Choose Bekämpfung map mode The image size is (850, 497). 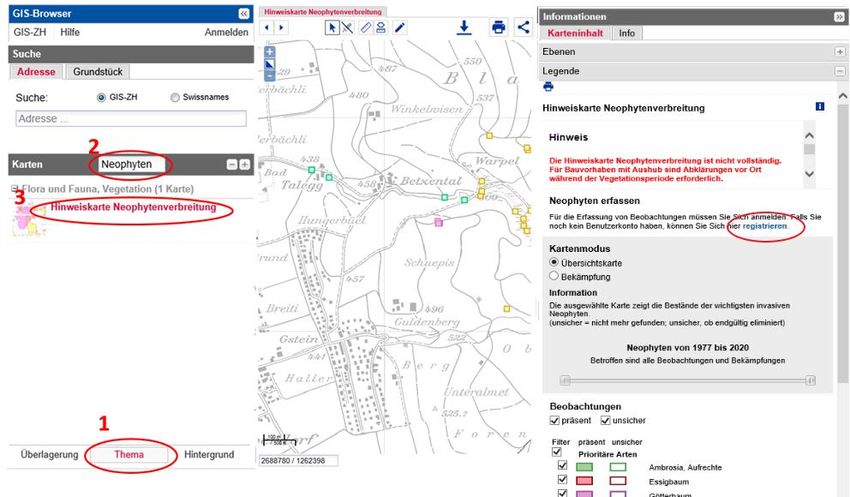coord(555,275)
